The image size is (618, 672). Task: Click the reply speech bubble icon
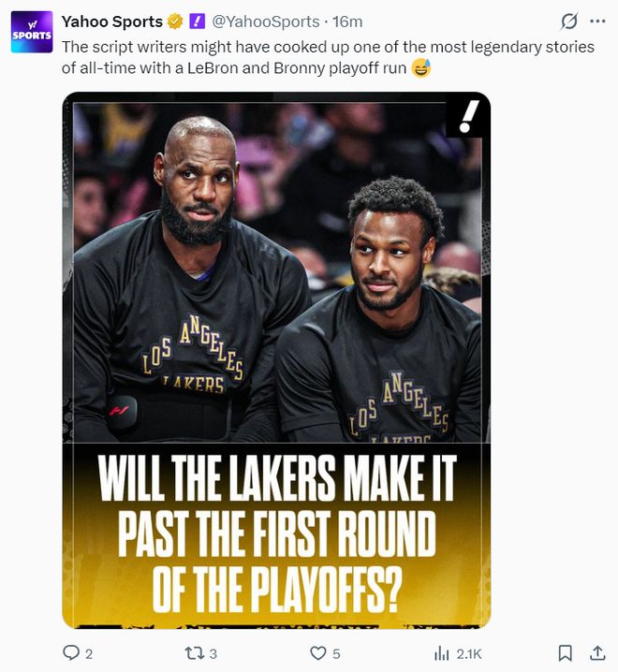(x=71, y=653)
